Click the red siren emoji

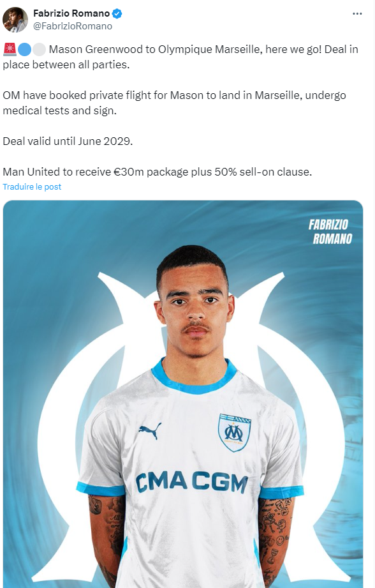(10, 50)
